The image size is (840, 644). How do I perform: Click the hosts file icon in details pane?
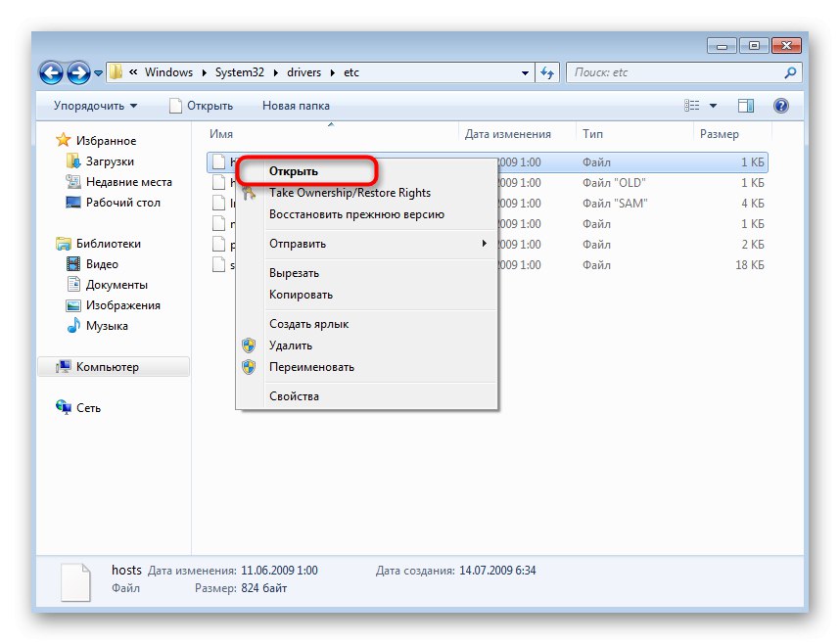[x=75, y=582]
